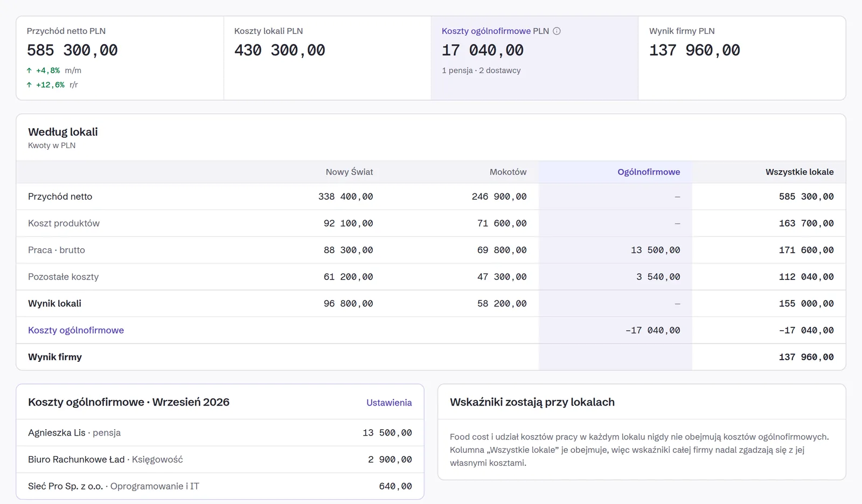Click the +12,6% r/r growth indicator
Image resolution: width=862 pixels, height=504 pixels.
click(52, 85)
